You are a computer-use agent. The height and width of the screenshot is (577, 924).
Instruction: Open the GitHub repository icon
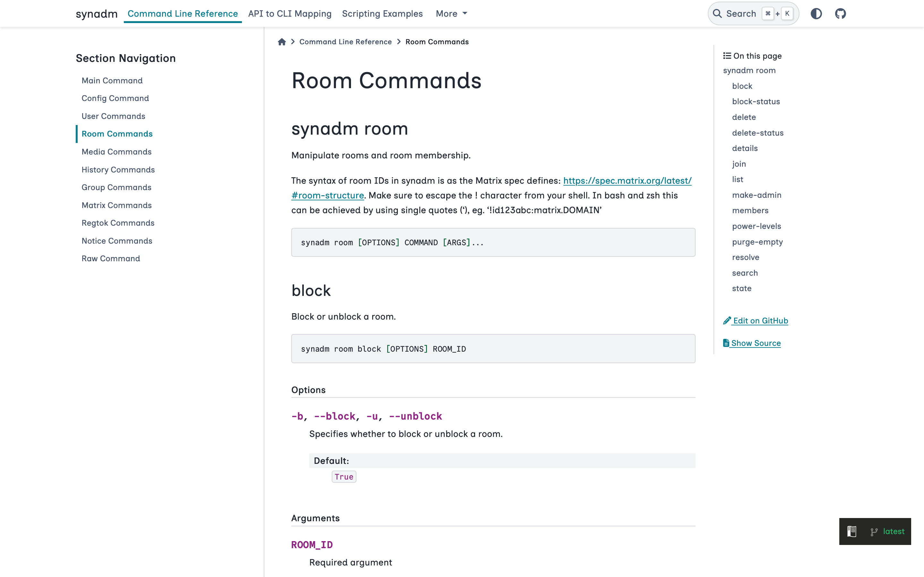tap(840, 14)
